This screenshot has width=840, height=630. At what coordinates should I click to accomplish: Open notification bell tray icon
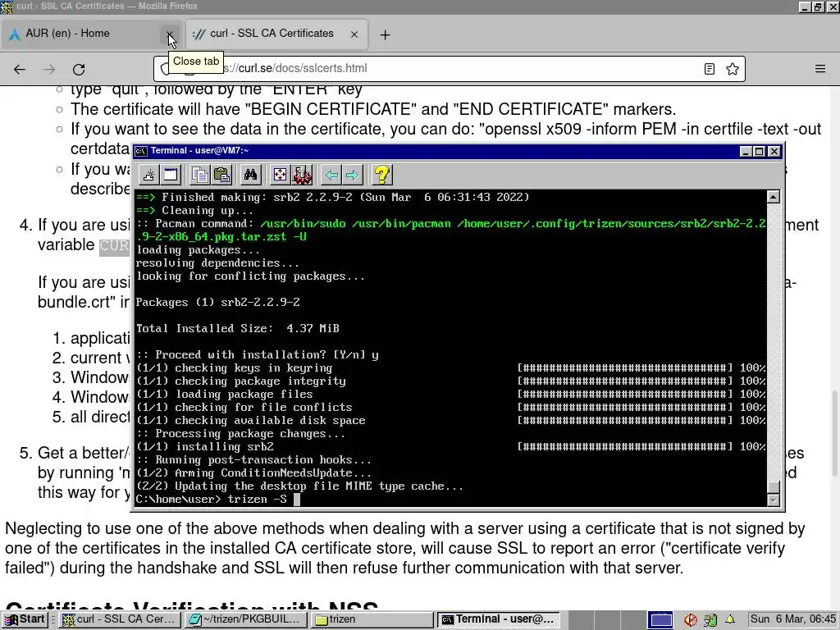tap(729, 619)
